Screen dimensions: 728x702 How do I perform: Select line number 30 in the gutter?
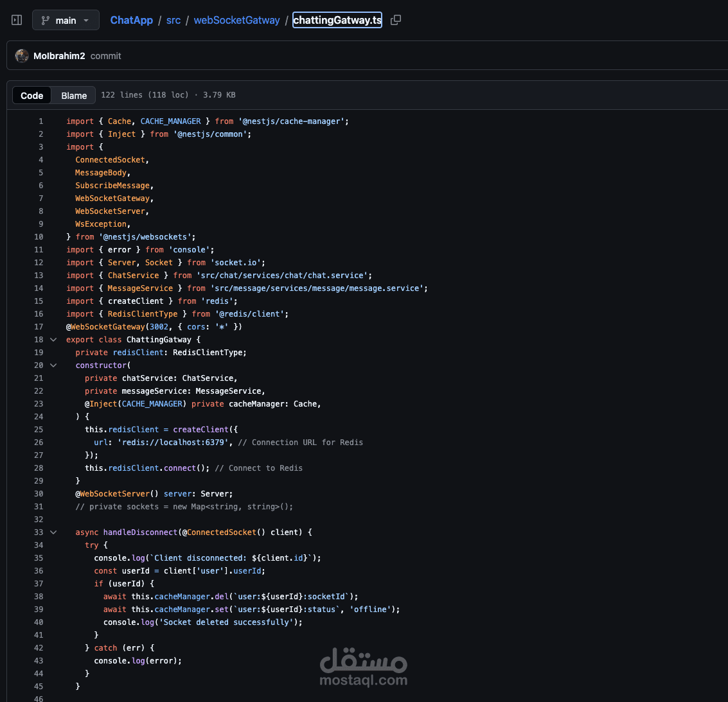point(39,494)
